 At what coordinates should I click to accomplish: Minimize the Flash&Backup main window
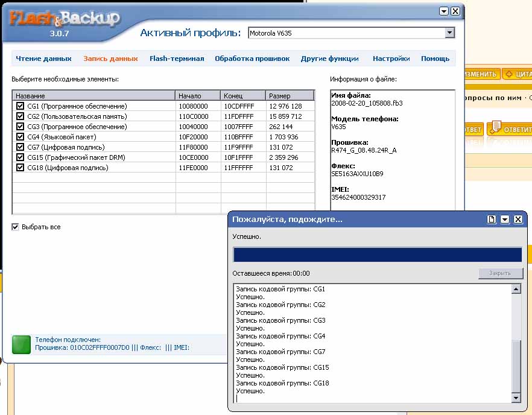(x=444, y=11)
